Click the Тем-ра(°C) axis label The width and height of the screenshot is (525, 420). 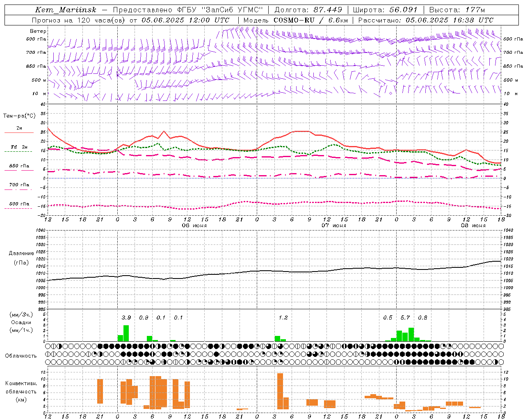tap(19, 116)
